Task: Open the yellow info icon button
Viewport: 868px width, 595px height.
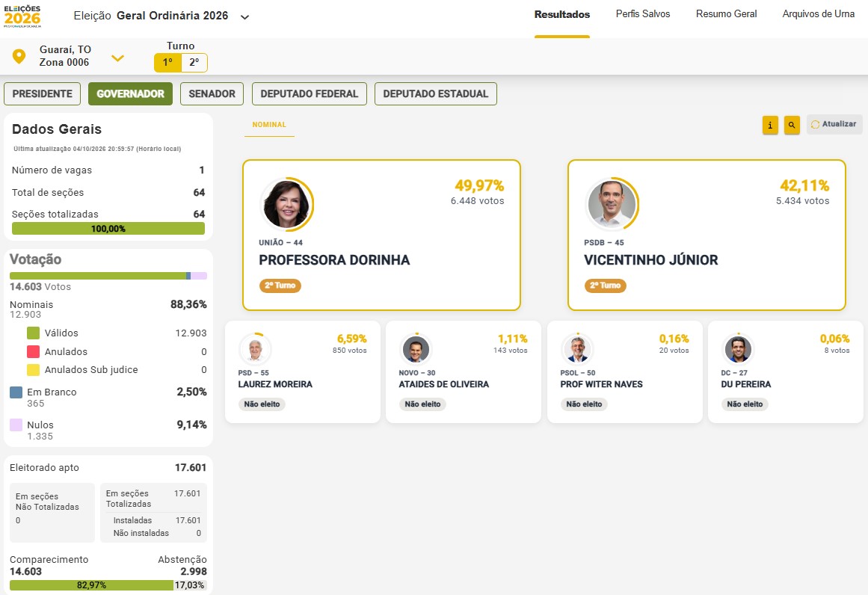Action: point(770,125)
